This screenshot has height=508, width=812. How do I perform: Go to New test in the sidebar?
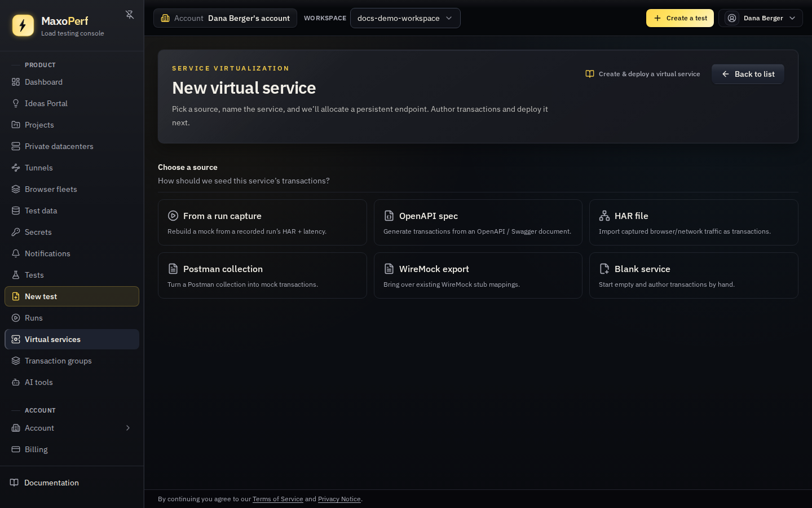[x=72, y=296]
